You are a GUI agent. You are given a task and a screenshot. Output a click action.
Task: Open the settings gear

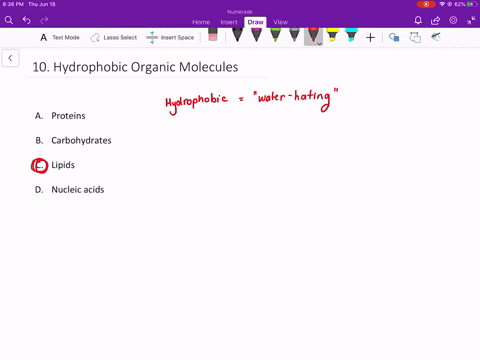(453, 20)
